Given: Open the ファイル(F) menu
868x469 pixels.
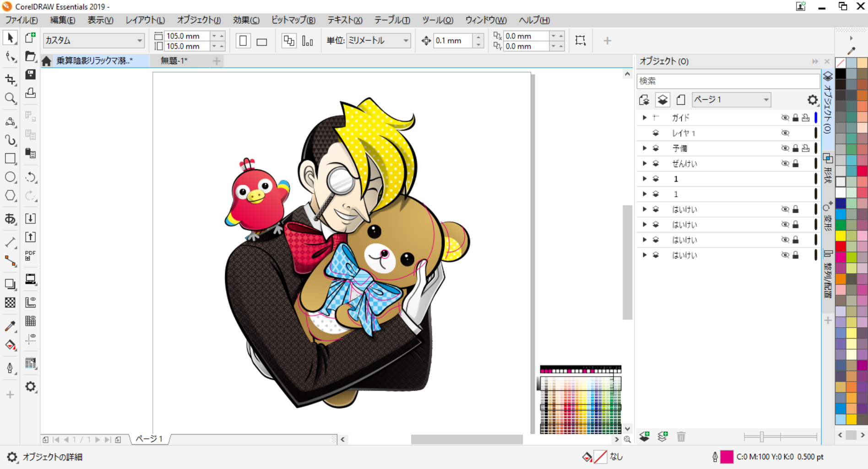Looking at the screenshot, I should [22, 20].
